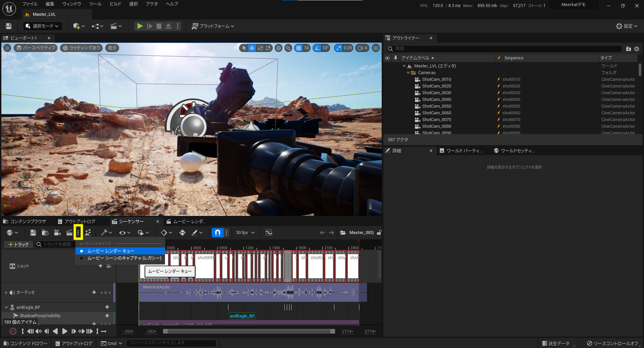Toggle snapping with the blue magnet icon
This screenshot has width=644, height=348.
(x=217, y=232)
